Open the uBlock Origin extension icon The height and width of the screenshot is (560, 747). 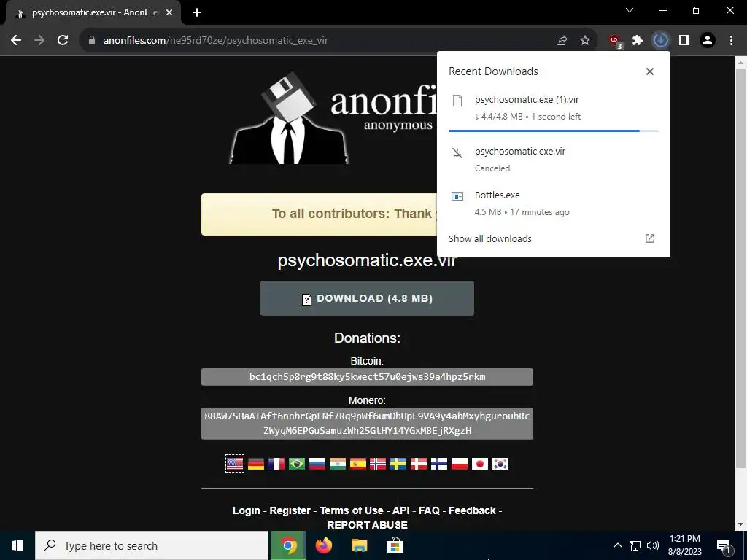(615, 41)
